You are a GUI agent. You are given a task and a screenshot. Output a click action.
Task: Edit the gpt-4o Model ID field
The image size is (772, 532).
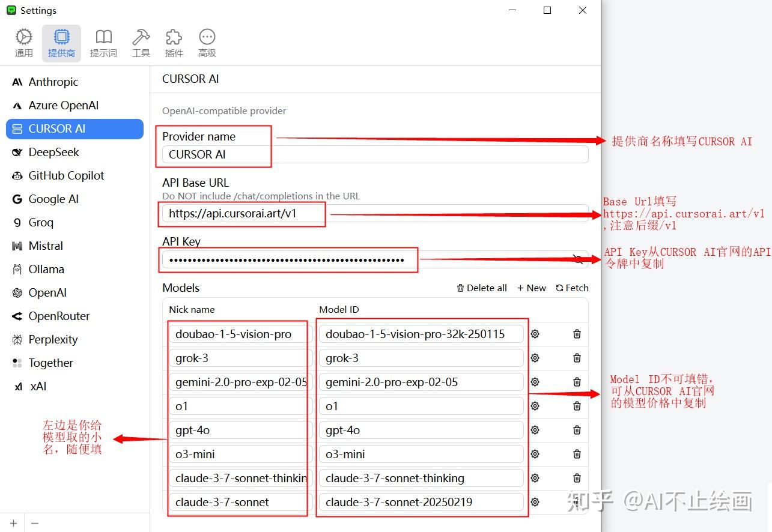[x=421, y=430]
